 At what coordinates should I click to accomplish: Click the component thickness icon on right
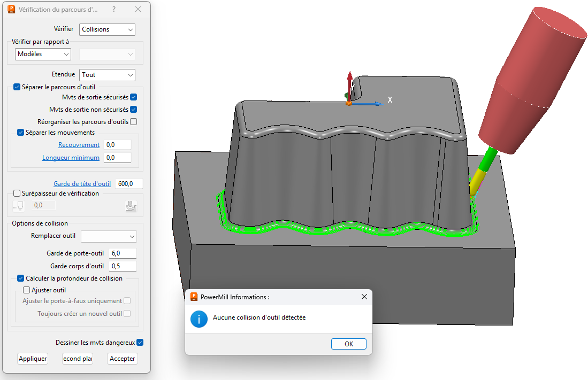pos(129,206)
